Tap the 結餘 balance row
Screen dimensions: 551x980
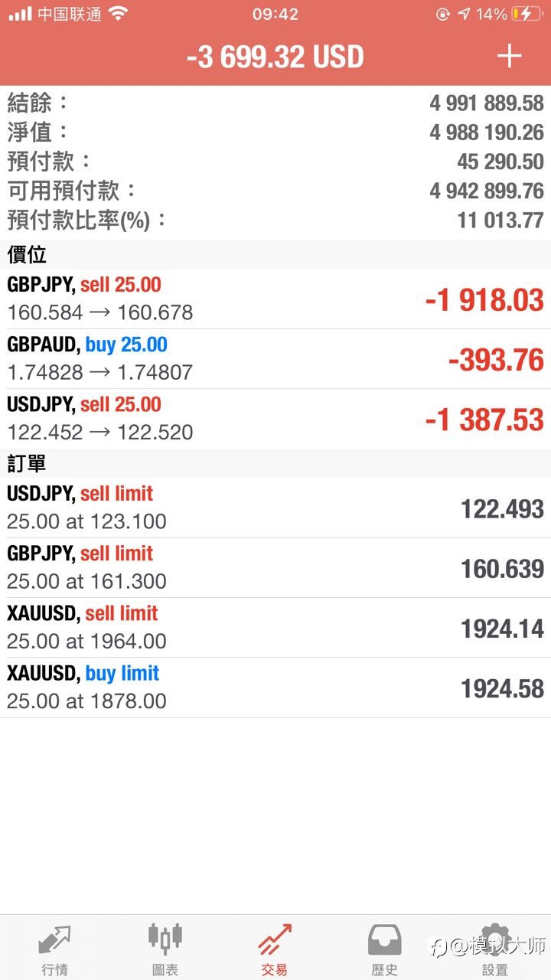(x=275, y=103)
